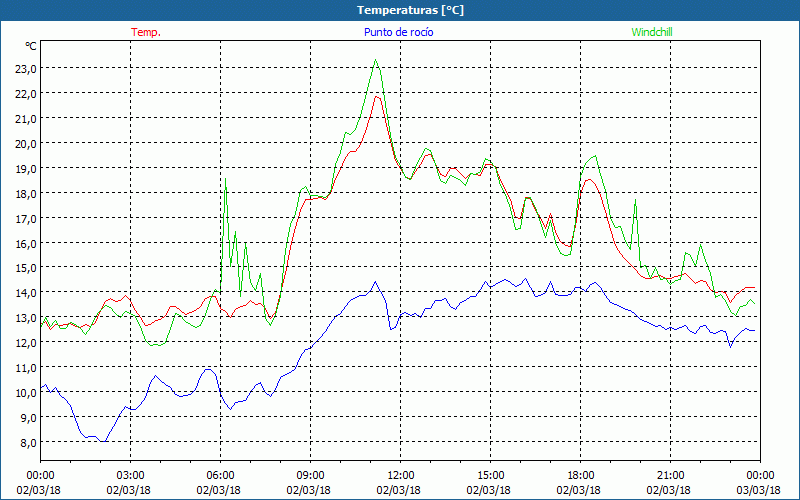Viewport: 800px width, 500px height.
Task: Select the red Temp. legend label
Action: click(x=146, y=32)
